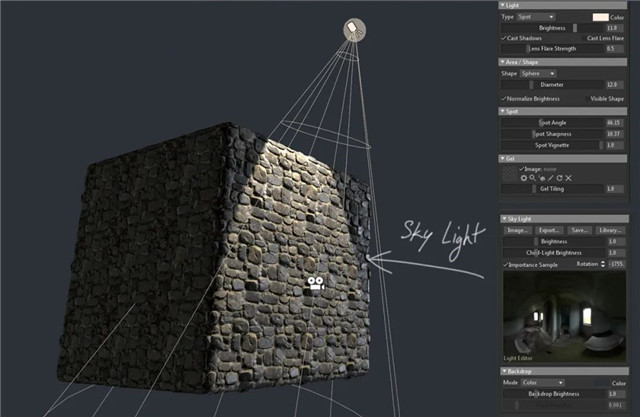Image resolution: width=640 pixels, height=417 pixels.
Task: Click the Library... button in Sky Light
Action: pyautogui.click(x=610, y=230)
